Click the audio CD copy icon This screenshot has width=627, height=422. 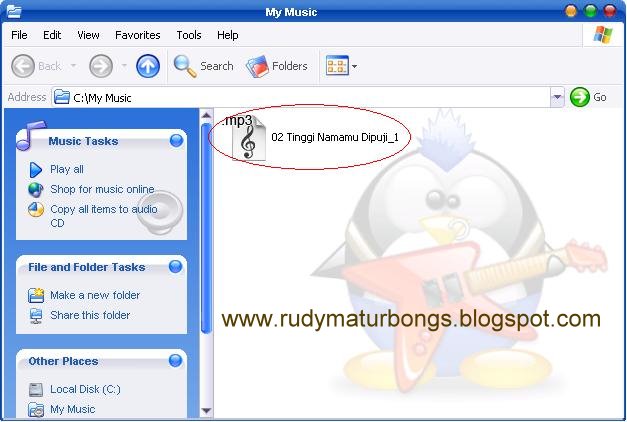point(36,210)
